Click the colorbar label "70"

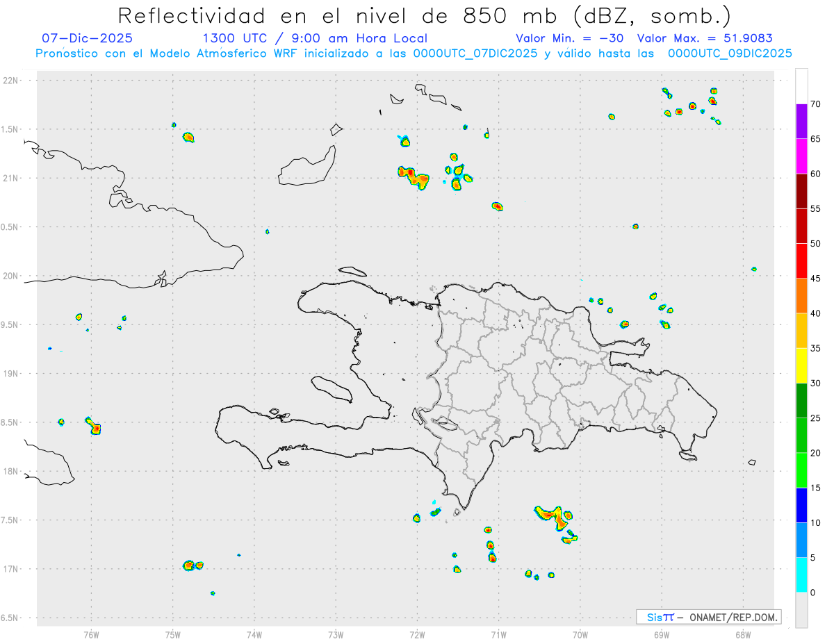pyautogui.click(x=815, y=104)
